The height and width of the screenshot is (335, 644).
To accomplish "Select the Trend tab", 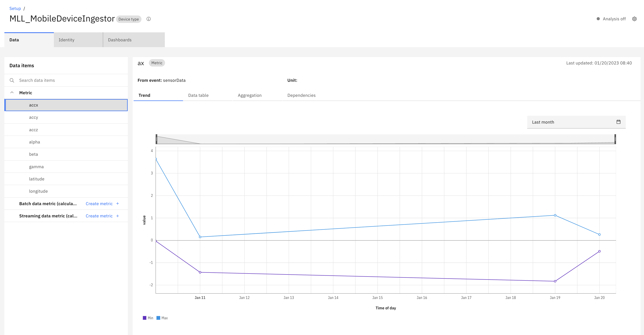I will [x=158, y=95].
